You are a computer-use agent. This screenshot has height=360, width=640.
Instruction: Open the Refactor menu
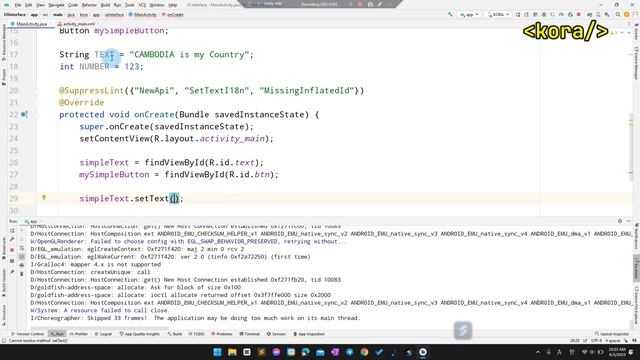click(89, 5)
